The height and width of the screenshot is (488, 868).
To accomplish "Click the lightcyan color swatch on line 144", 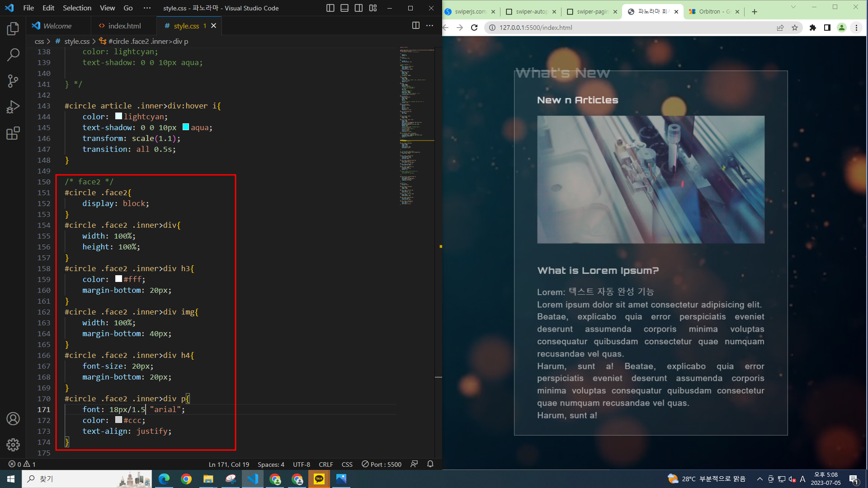I will [118, 117].
